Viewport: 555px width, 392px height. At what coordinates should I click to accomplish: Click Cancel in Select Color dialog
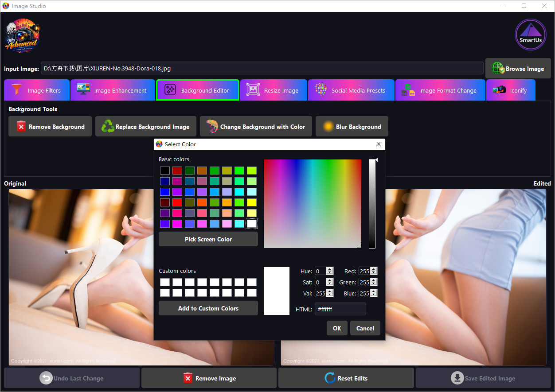pos(365,328)
